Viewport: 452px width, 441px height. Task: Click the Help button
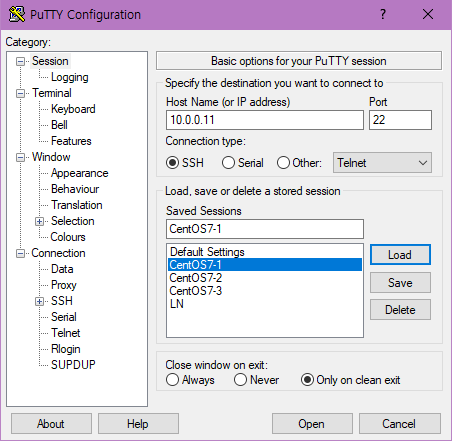(138, 424)
